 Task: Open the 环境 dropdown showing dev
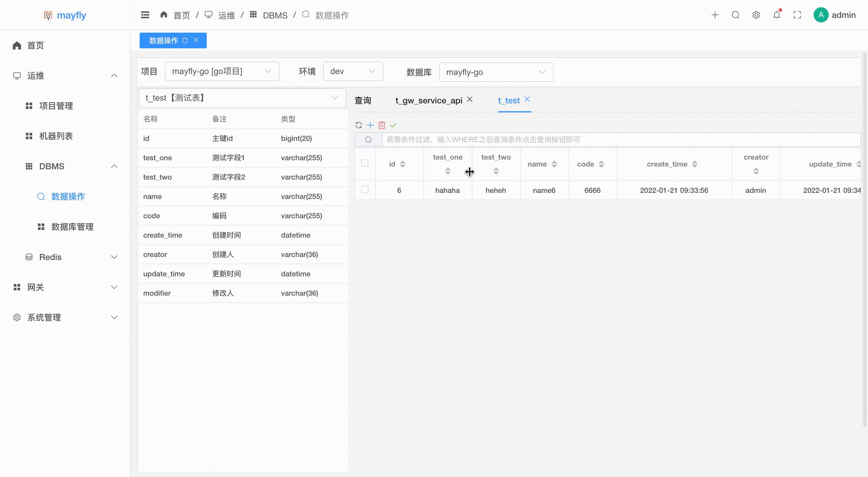pos(353,71)
